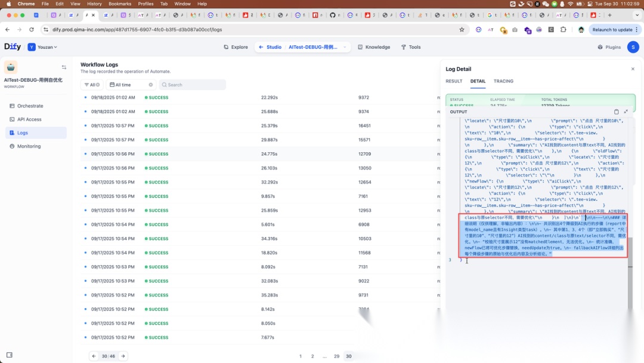
Task: Open Plugins in the top bar
Action: pos(609,47)
